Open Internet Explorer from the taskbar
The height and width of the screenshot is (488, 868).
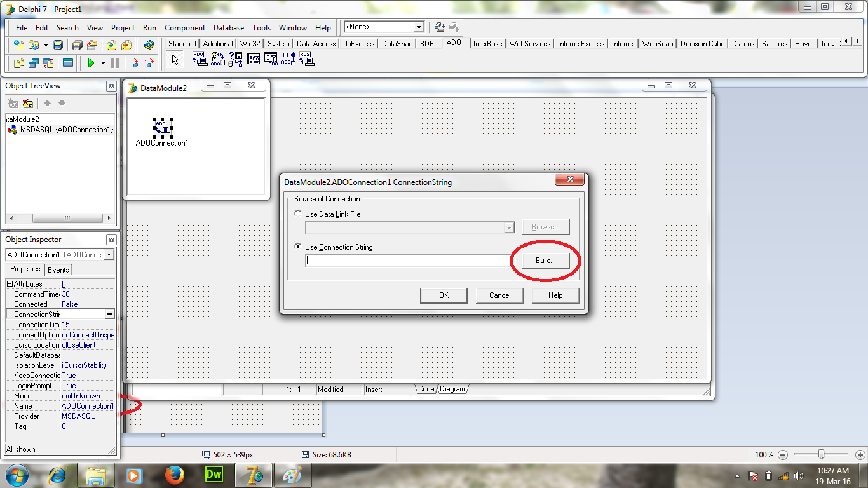pyautogui.click(x=57, y=475)
